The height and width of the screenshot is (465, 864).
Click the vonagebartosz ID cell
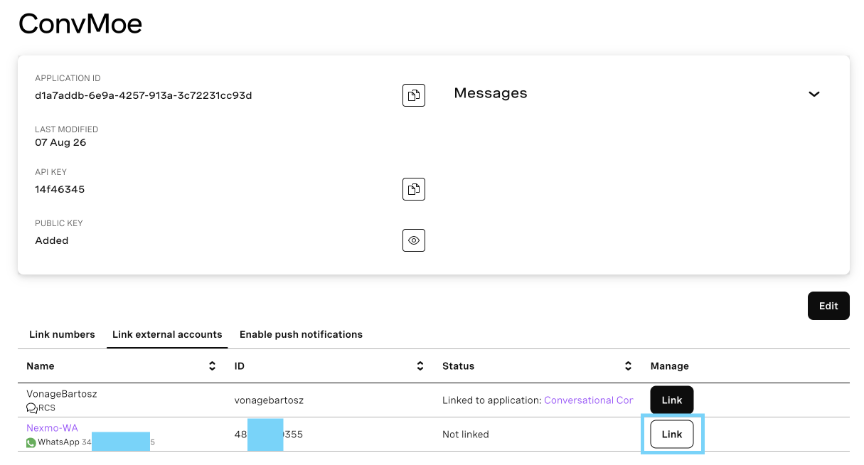pyautogui.click(x=269, y=400)
